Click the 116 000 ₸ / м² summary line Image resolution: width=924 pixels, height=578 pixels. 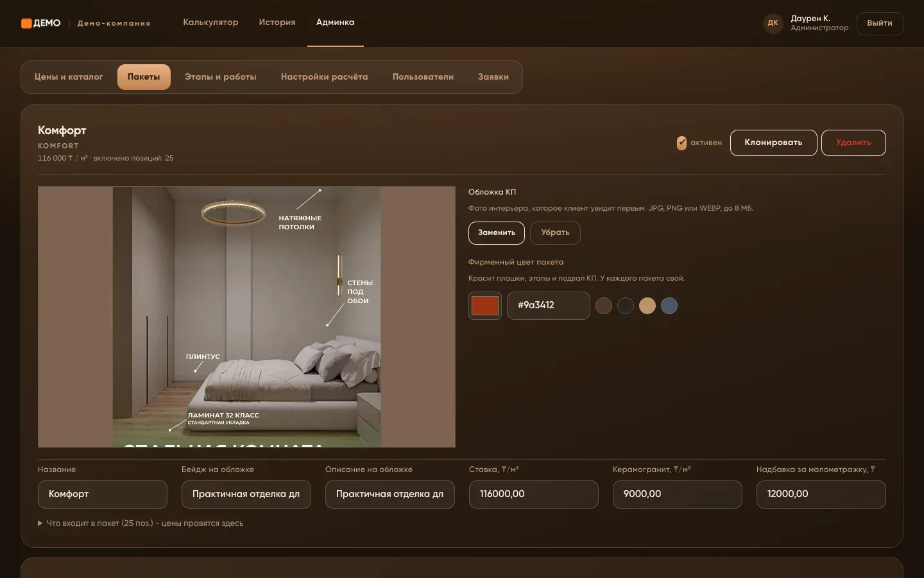point(106,158)
